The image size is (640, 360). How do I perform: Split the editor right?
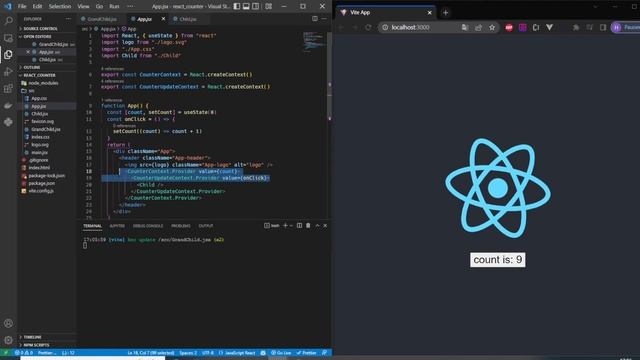pos(315,18)
